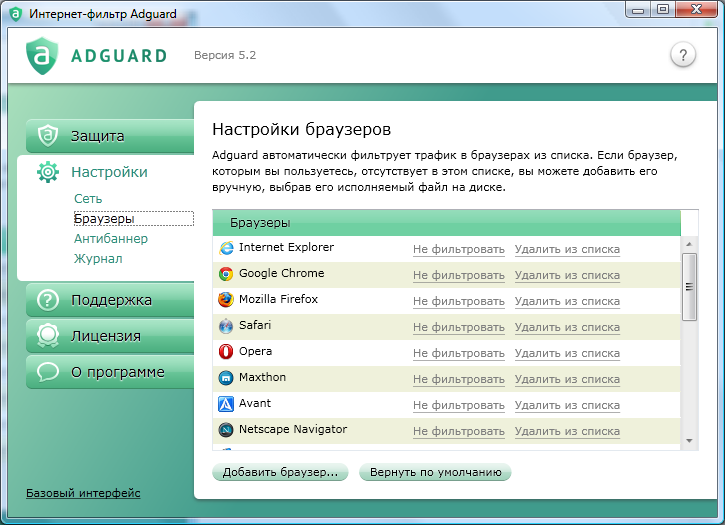
Task: Click the Adguard shield logo in header
Action: (42, 56)
